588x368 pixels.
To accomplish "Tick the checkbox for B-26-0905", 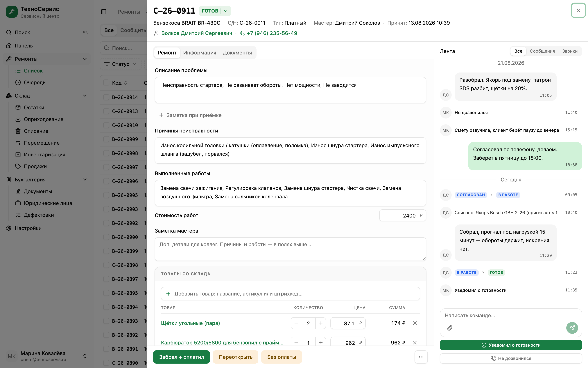I will click(106, 195).
